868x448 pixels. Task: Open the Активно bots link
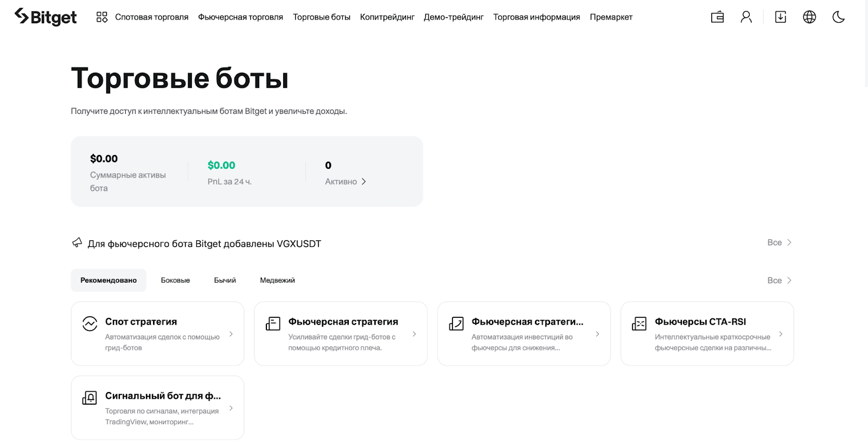[346, 182]
